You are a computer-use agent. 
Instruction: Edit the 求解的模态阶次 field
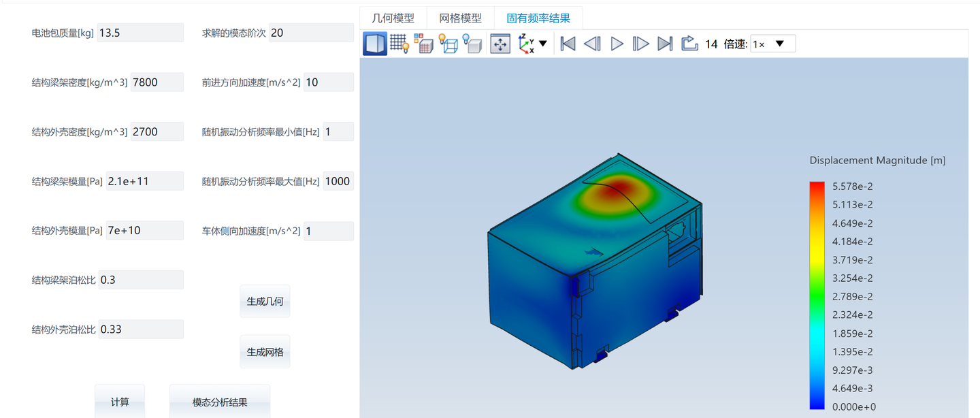312,33
